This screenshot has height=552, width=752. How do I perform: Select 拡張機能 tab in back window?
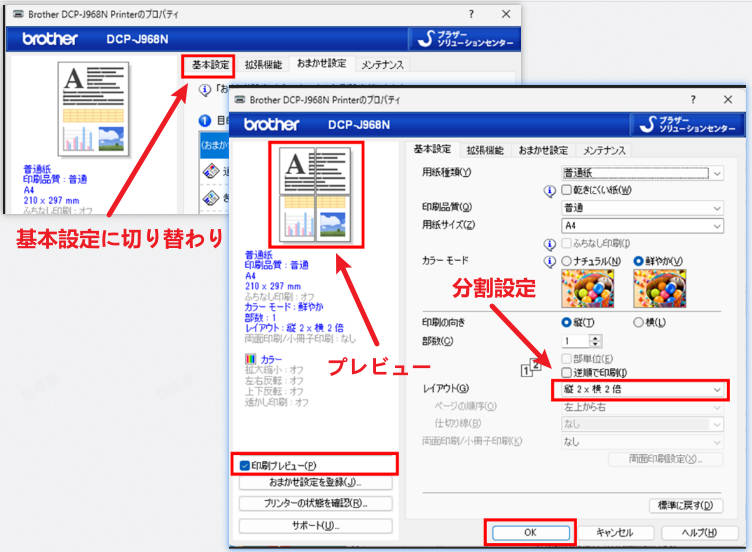point(263,65)
